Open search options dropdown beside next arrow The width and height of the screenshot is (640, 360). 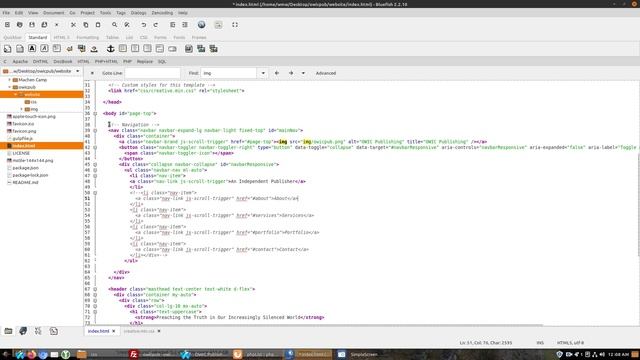(x=303, y=73)
